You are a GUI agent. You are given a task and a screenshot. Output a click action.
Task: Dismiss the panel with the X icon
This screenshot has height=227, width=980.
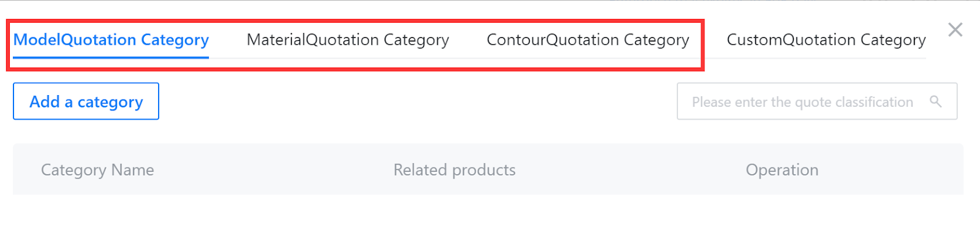point(955,29)
